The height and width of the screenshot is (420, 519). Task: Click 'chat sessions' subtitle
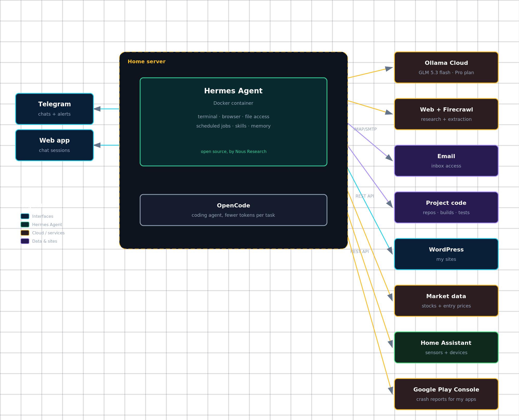coord(54,150)
